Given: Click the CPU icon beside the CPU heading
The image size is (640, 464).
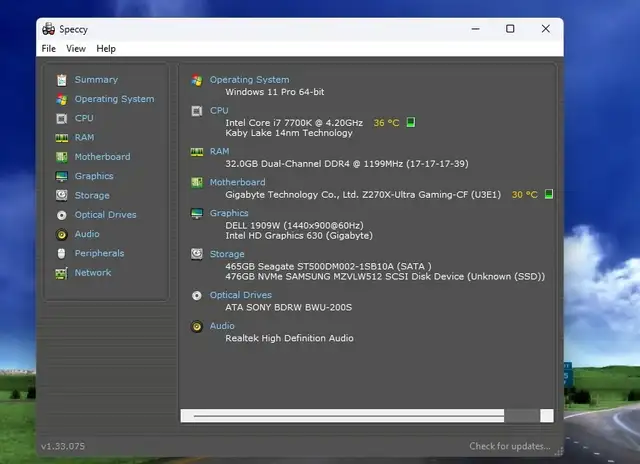Looking at the screenshot, I should click(x=197, y=111).
